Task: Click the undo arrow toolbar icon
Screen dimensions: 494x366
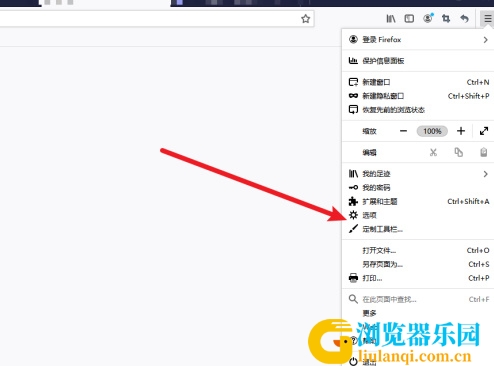Action: [x=464, y=19]
